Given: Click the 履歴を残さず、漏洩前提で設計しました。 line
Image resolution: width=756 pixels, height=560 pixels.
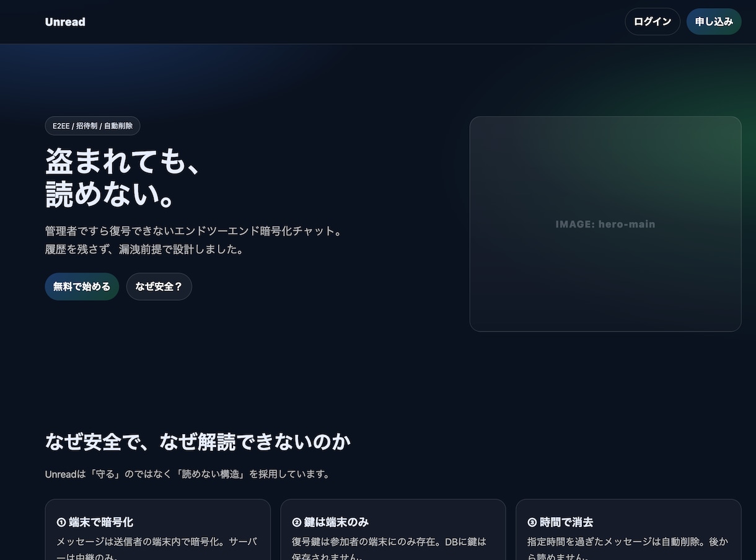Looking at the screenshot, I should click(x=144, y=249).
